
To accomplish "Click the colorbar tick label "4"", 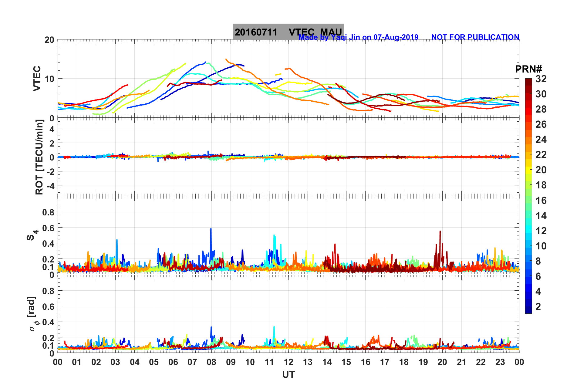I will 538,292.
